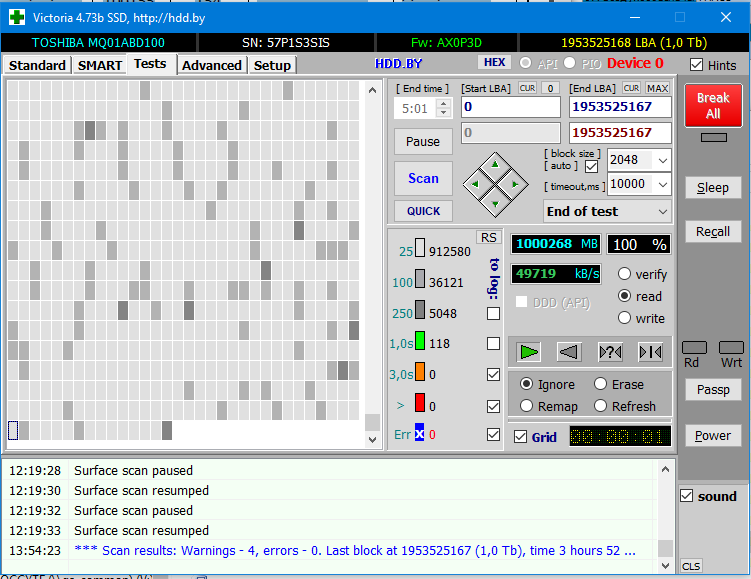Click the Start LBA input field
This screenshot has width=751, height=579.
[511, 107]
